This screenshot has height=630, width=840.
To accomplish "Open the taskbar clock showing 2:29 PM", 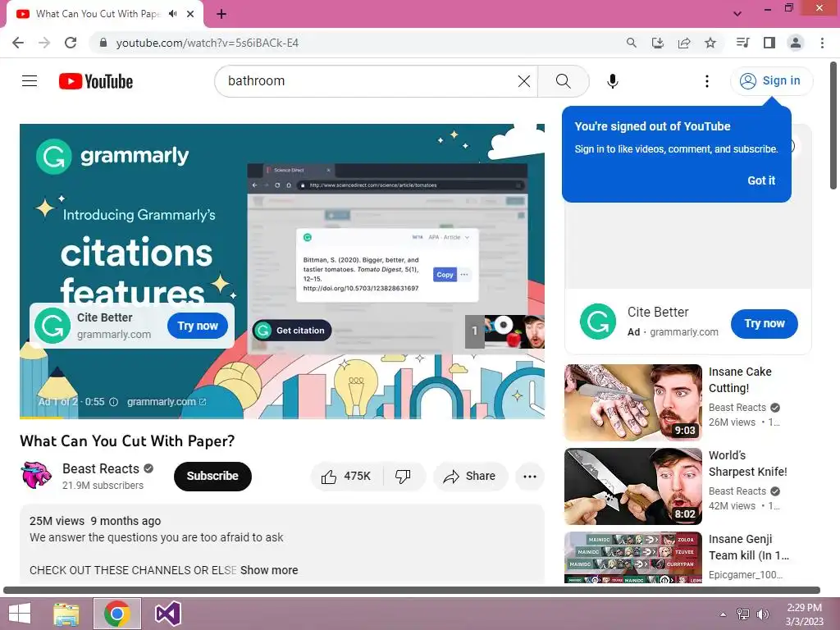I will tap(804, 614).
